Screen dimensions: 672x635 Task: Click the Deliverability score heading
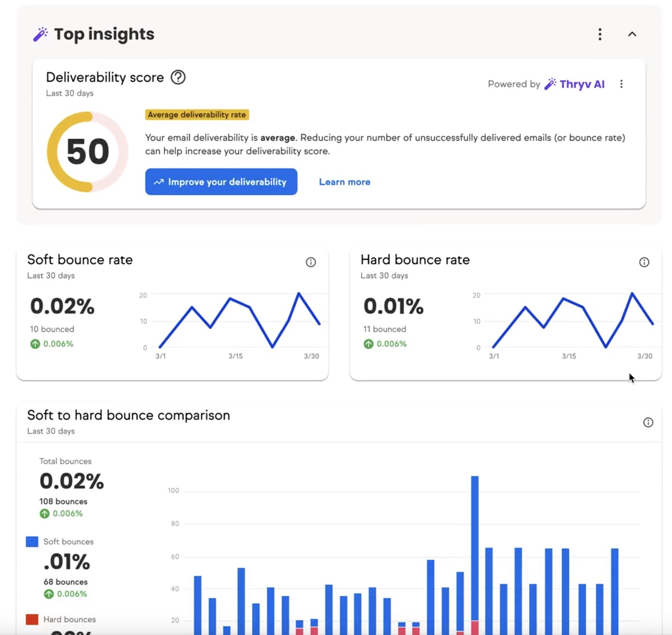click(105, 78)
